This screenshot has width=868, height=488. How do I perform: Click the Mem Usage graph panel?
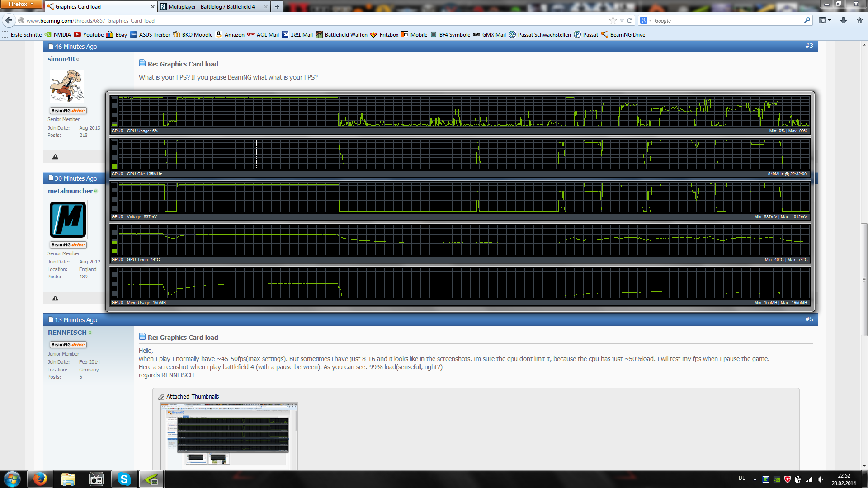point(460,286)
